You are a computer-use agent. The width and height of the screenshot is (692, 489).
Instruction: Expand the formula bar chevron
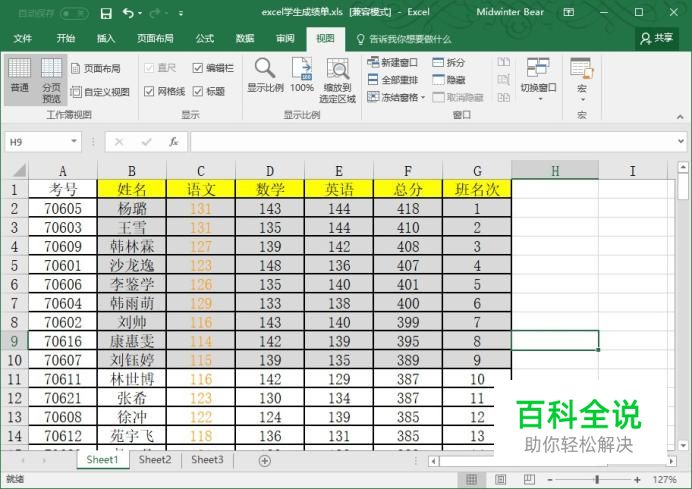pos(681,141)
